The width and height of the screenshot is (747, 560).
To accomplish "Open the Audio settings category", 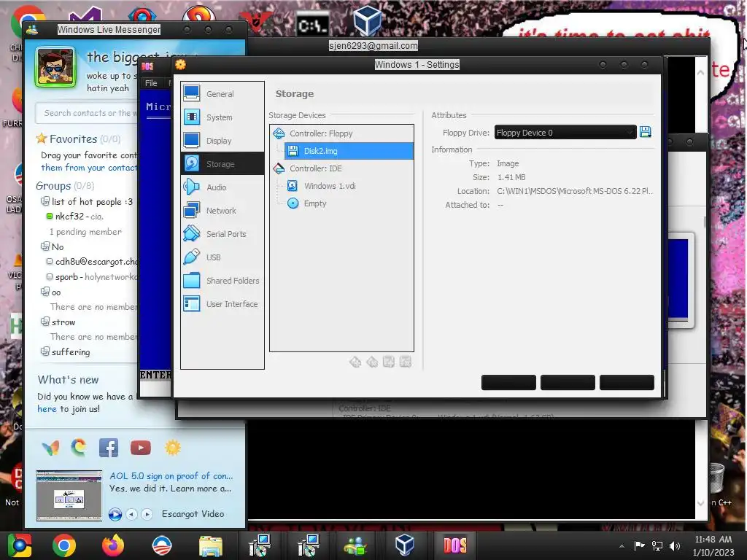I will click(x=222, y=187).
